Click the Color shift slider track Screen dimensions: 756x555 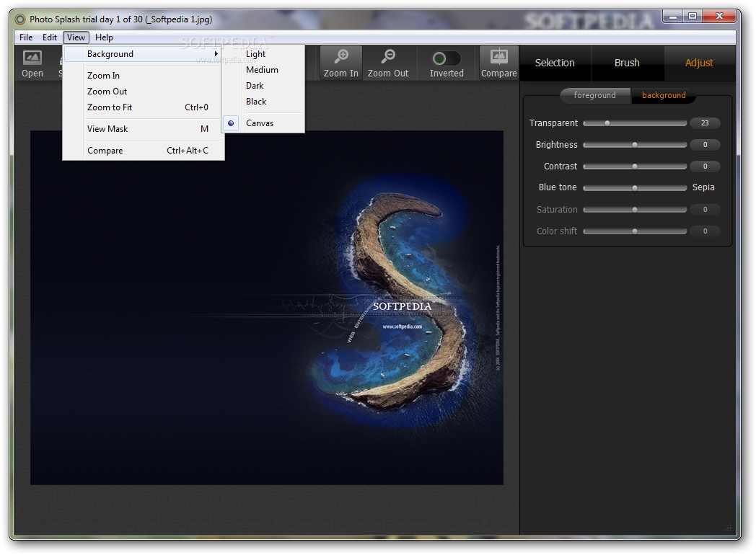coord(635,231)
